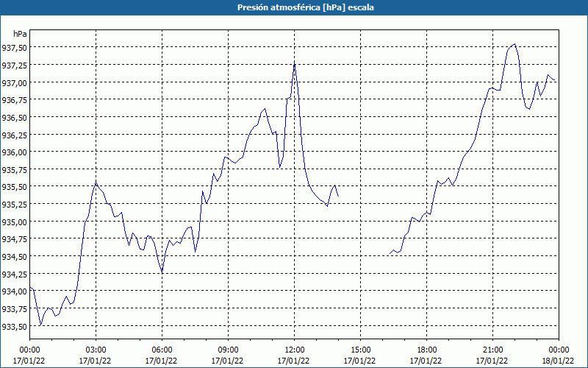The width and height of the screenshot is (588, 368).
Task: Click the 934,25 y-axis value
Action: click(x=14, y=274)
